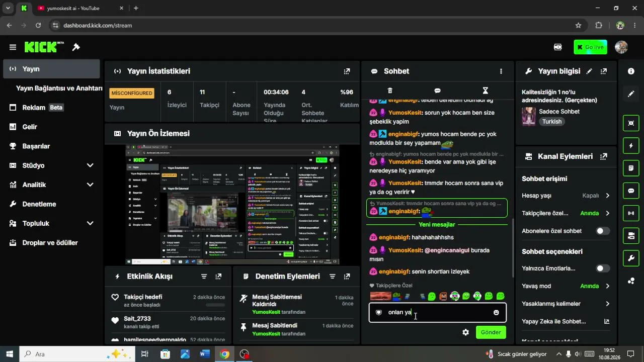Toggle the moderation log widget in right sidebar

pyautogui.click(x=631, y=168)
